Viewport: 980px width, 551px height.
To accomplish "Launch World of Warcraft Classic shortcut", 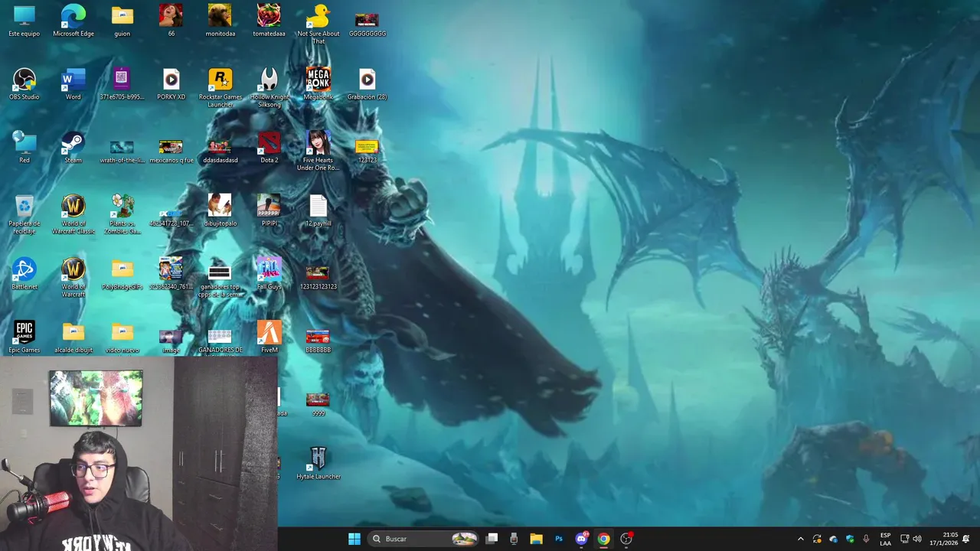I will tap(73, 214).
